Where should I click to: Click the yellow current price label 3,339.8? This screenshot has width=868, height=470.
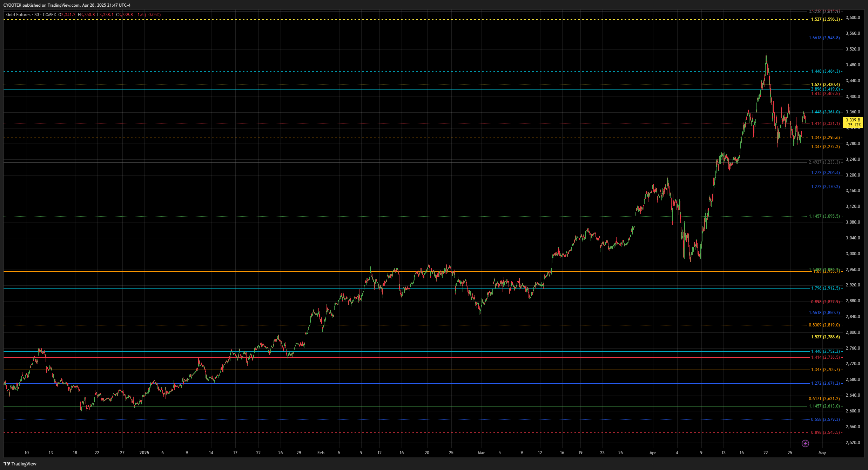click(853, 123)
